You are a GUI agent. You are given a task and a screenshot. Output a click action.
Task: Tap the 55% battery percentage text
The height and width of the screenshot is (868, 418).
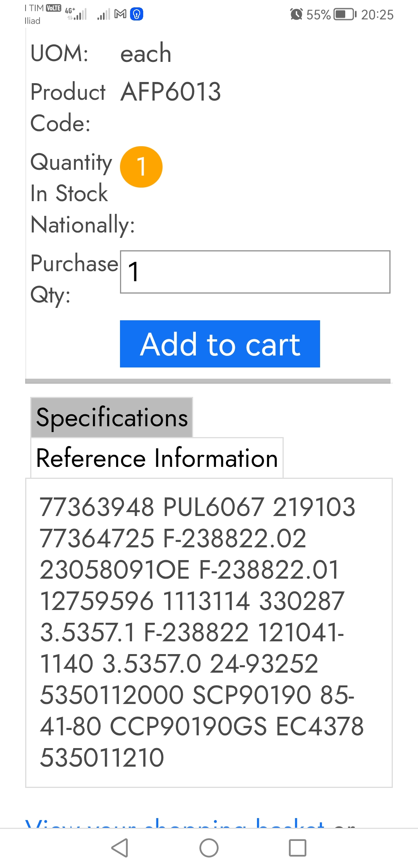pos(318,15)
